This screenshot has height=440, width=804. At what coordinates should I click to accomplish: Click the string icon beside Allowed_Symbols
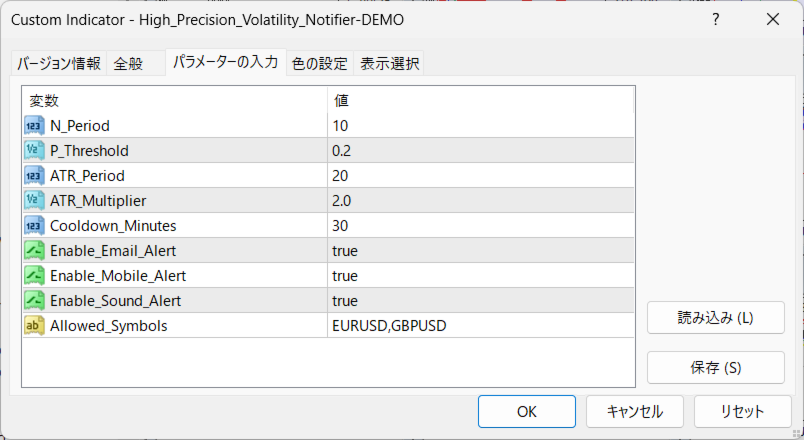pyautogui.click(x=35, y=326)
